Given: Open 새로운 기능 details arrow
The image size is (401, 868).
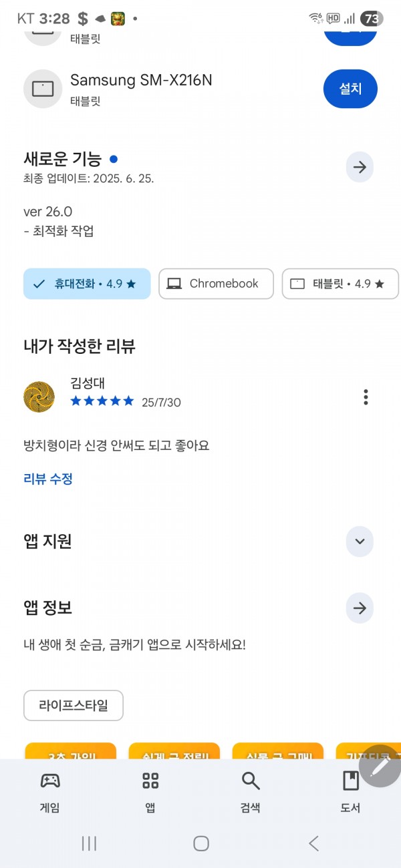Looking at the screenshot, I should click(360, 167).
